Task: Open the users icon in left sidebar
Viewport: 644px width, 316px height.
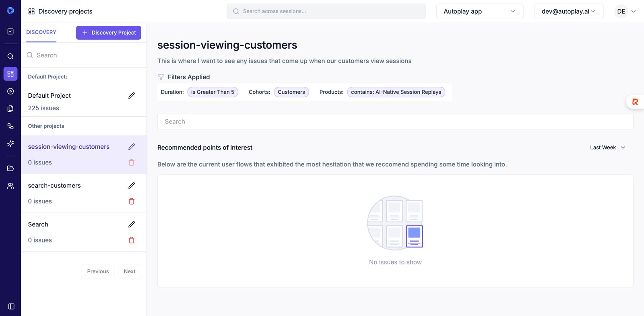Action: [x=10, y=186]
